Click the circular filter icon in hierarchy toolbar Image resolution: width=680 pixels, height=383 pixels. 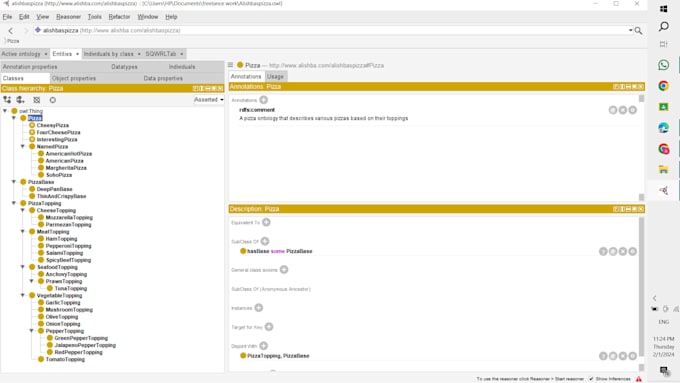coord(52,100)
